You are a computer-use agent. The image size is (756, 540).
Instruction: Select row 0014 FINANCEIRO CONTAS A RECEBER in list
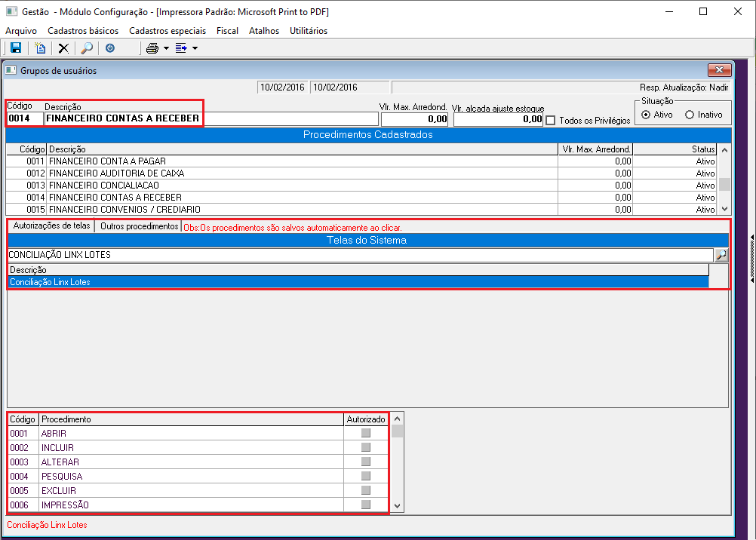pyautogui.click(x=361, y=197)
